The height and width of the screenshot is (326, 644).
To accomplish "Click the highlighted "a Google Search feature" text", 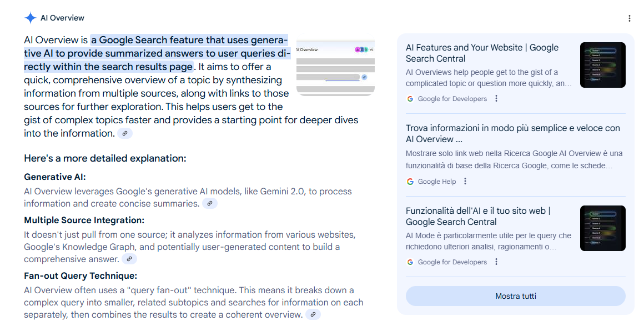I will (x=157, y=53).
